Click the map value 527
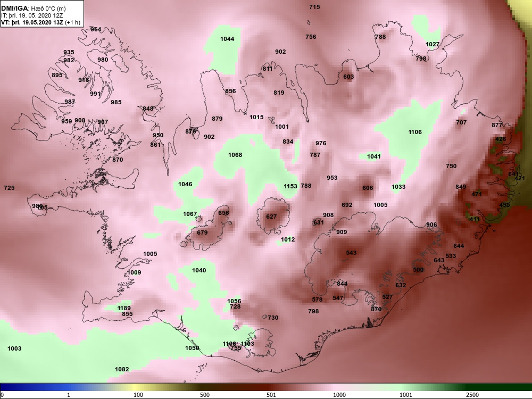The width and height of the screenshot is (532, 399). 387,297
